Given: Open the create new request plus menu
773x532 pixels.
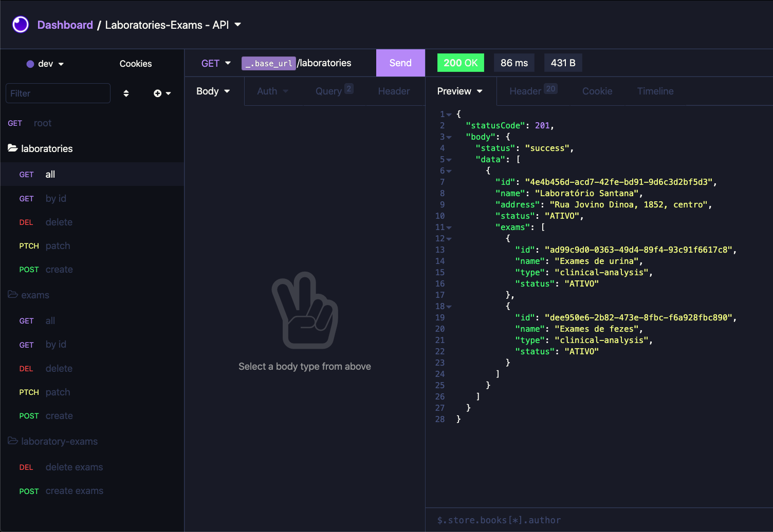Looking at the screenshot, I should (162, 93).
